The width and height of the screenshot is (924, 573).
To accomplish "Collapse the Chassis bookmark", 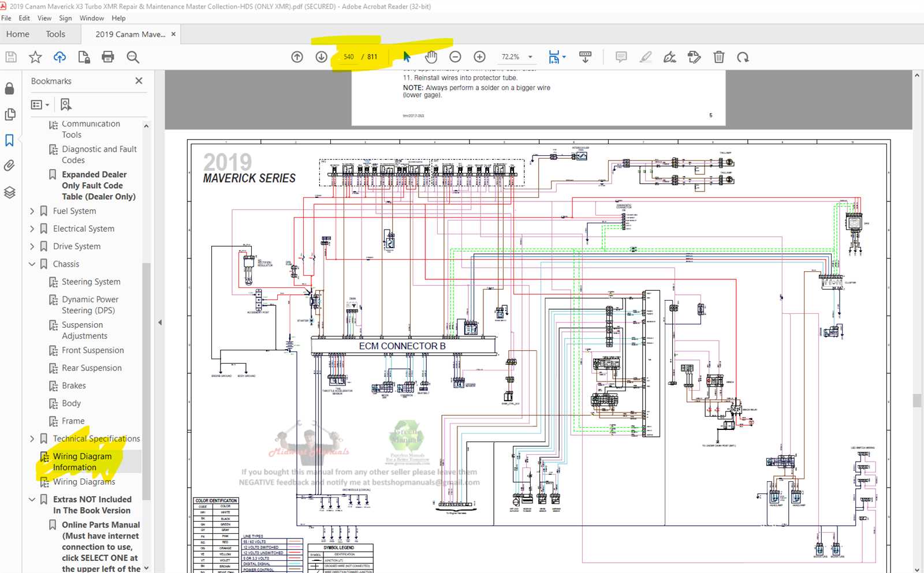I will pos(32,264).
